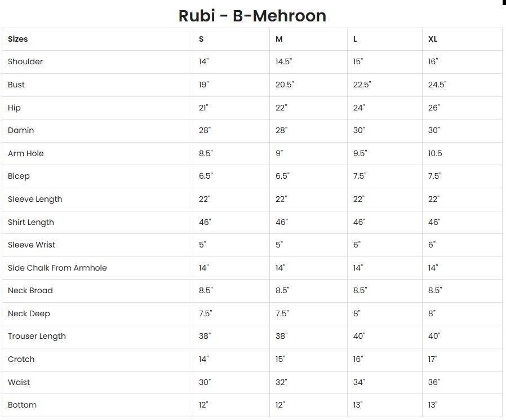Click the Bottom row label
This screenshot has height=420, width=506.
[x=22, y=405]
